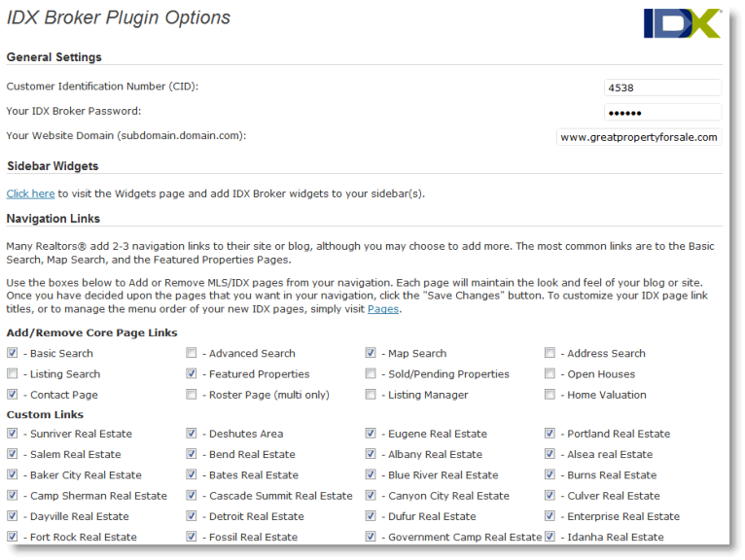Follow the Pages link
The width and height of the screenshot is (745, 560).
click(x=383, y=309)
